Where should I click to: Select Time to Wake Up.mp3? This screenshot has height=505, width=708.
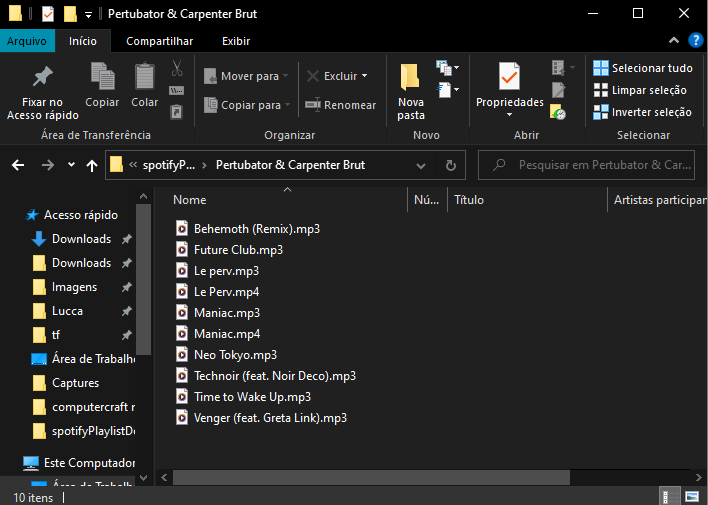tap(243, 397)
